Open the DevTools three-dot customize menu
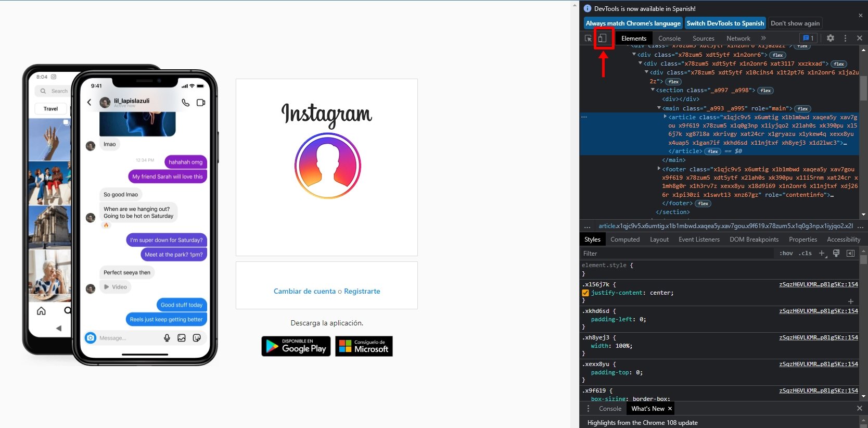This screenshot has width=868, height=428. pos(845,38)
